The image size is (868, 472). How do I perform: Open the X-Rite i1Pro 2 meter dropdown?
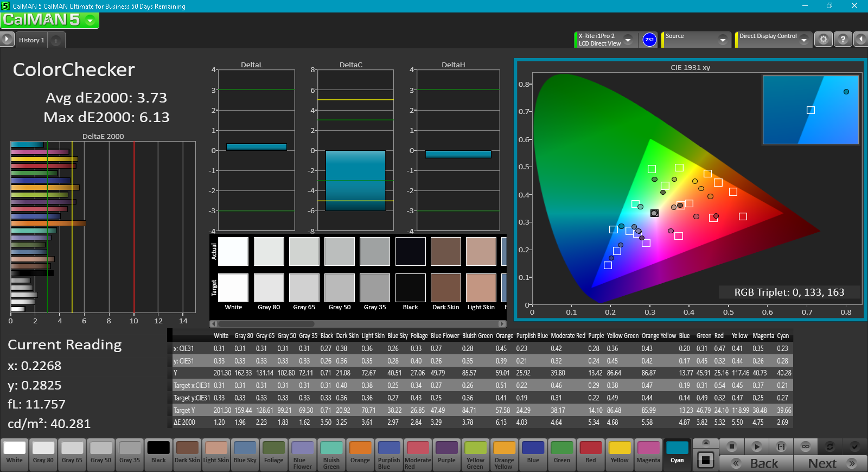(x=628, y=40)
